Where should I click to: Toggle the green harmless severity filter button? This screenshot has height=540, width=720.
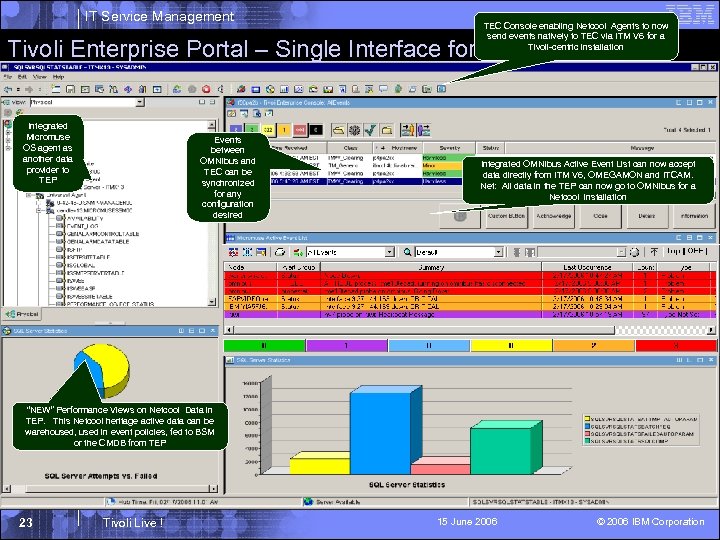252,130
